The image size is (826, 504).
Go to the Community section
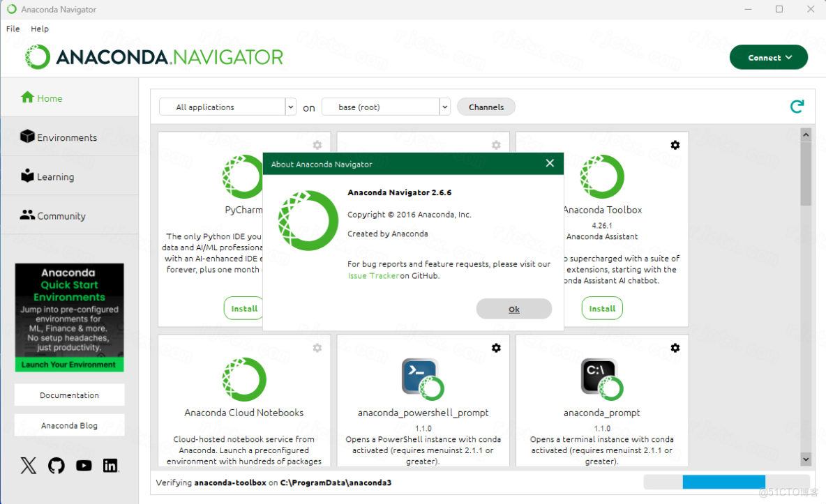(x=52, y=215)
